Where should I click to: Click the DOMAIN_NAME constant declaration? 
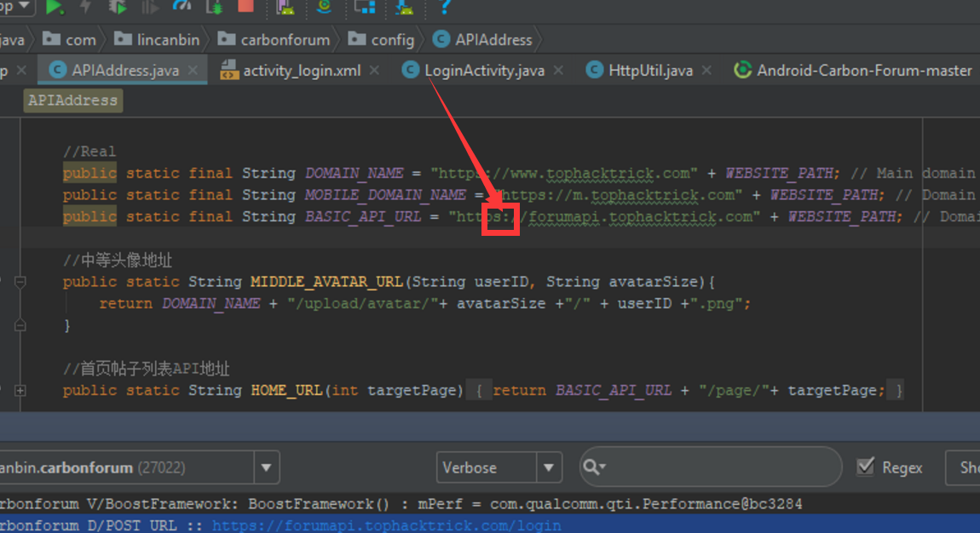[354, 174]
